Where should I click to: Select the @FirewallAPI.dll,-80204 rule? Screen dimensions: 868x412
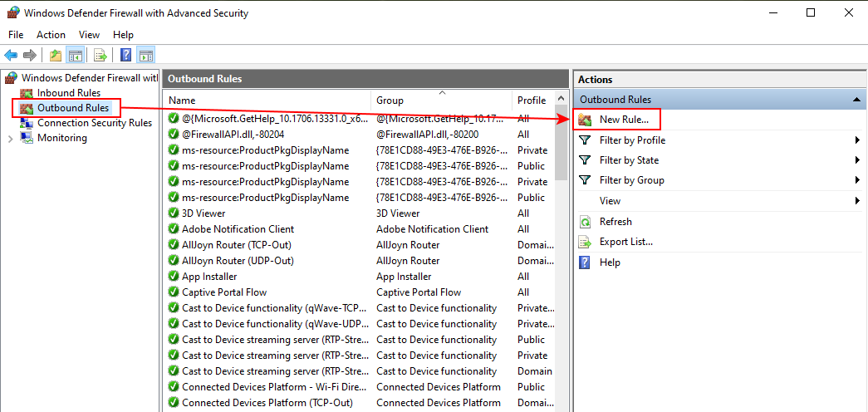[x=360, y=134]
